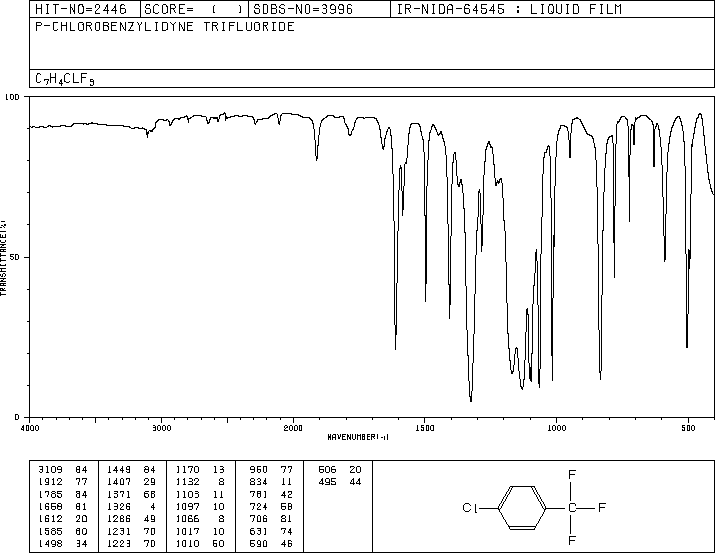The width and height of the screenshot is (715, 553).
Task: Select the vertical TRANSMITTANCE(%) axis title
Action: [x=3, y=258]
